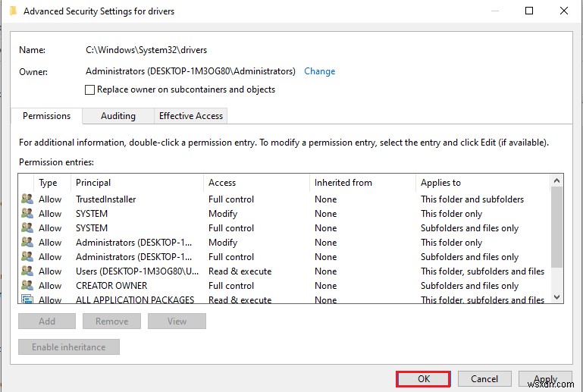Select ALL APPLICATION PACKAGES principal name

click(x=135, y=299)
